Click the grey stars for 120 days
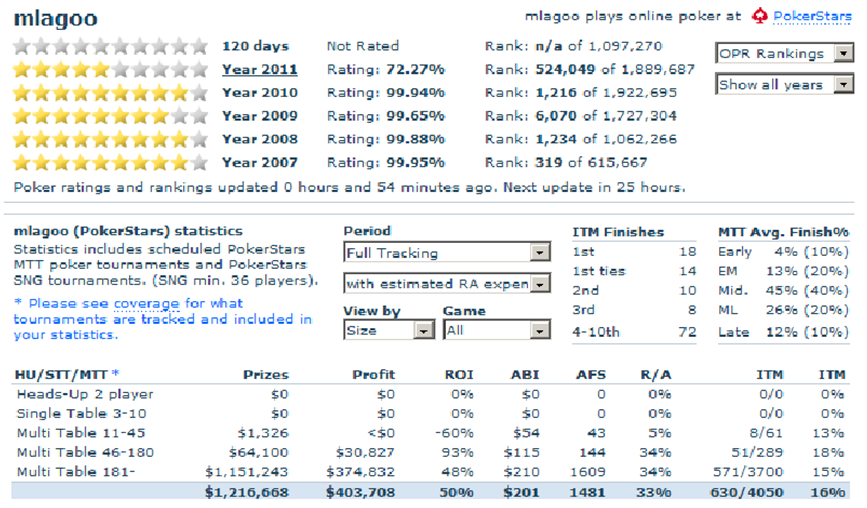The width and height of the screenshot is (867, 508). tap(111, 46)
